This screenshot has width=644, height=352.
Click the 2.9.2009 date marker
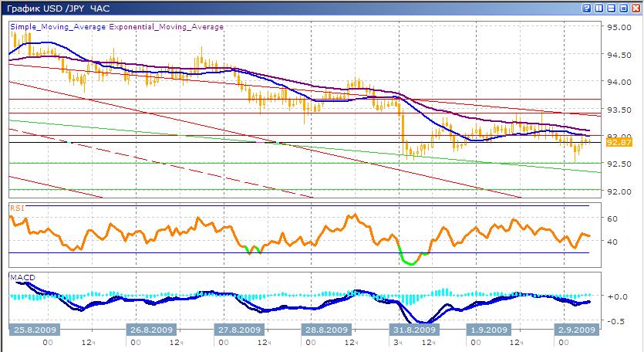point(575,330)
